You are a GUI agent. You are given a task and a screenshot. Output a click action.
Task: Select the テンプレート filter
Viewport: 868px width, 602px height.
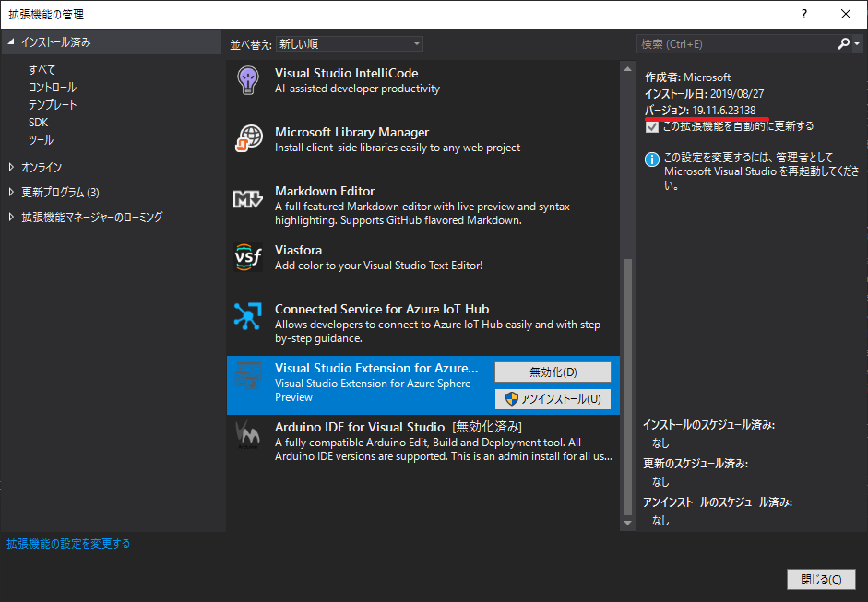click(53, 104)
